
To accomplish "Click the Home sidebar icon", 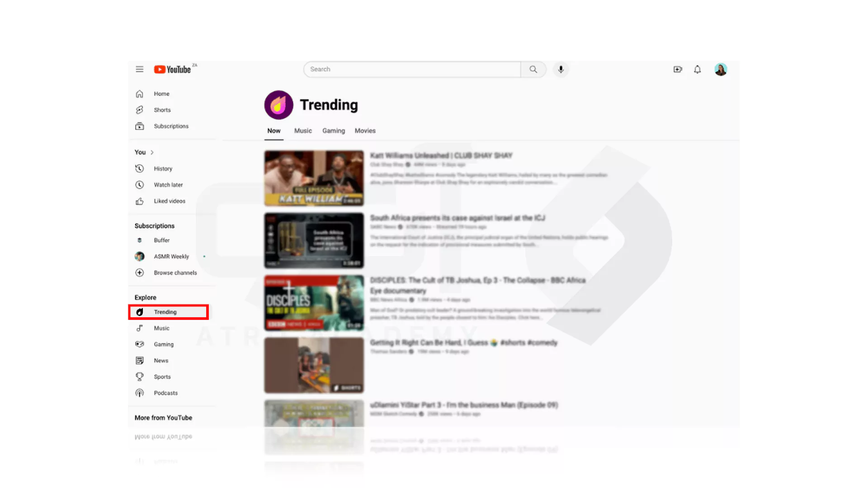I will [x=139, y=94].
